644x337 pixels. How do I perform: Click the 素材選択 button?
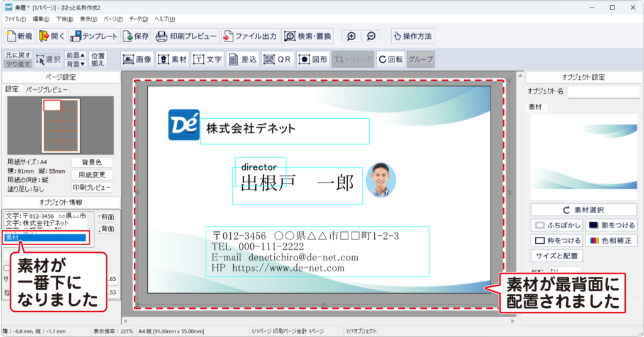click(x=584, y=210)
